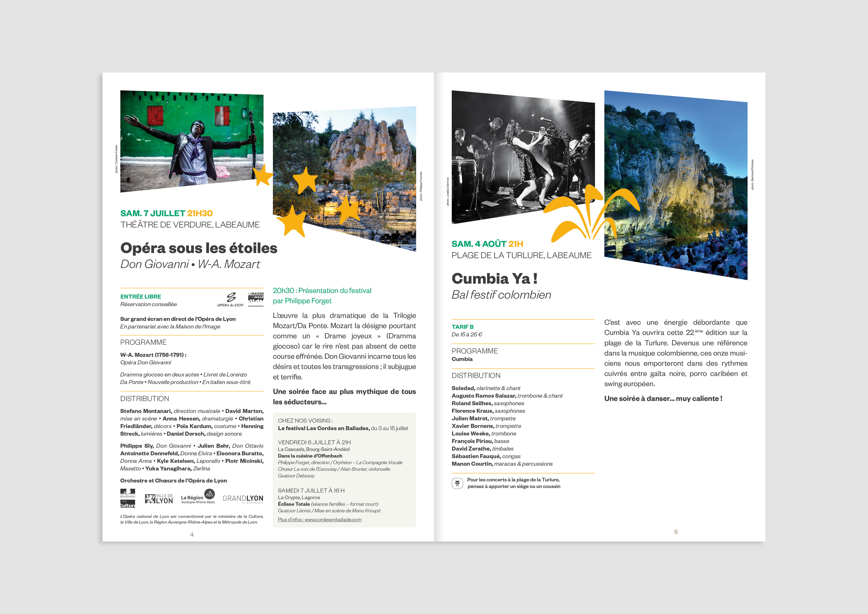The width and height of the screenshot is (868, 614).
Task: Click the folding chair seat icon
Action: (x=457, y=483)
